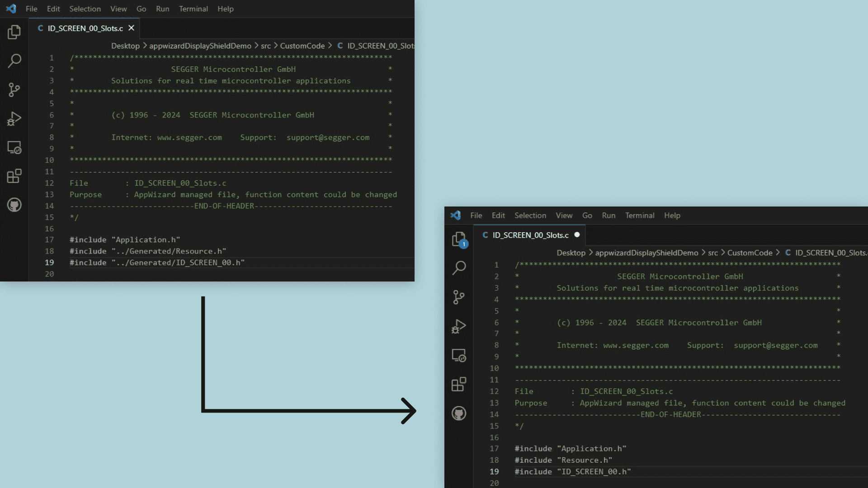Click the CustomCode breadcrumb link
The width and height of the screenshot is (868, 488).
click(302, 46)
